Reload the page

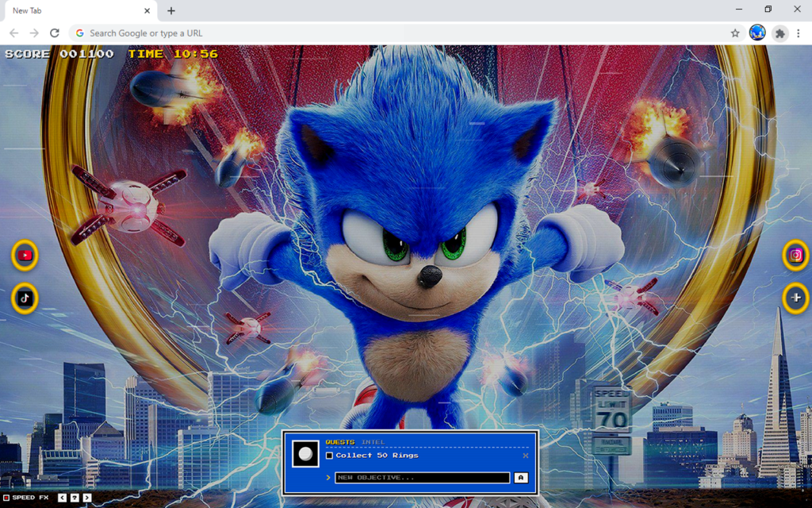click(55, 33)
